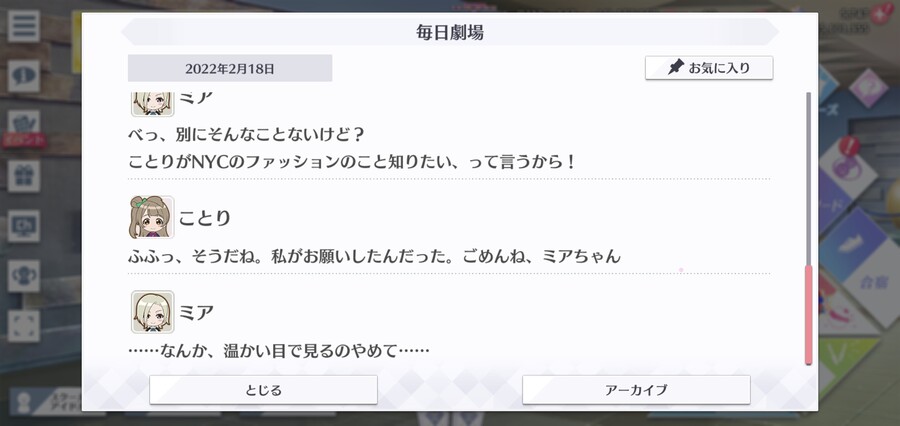Viewport: 900px width, 426px height.
Task: Open the trophy goals icon
Action: (x=24, y=276)
